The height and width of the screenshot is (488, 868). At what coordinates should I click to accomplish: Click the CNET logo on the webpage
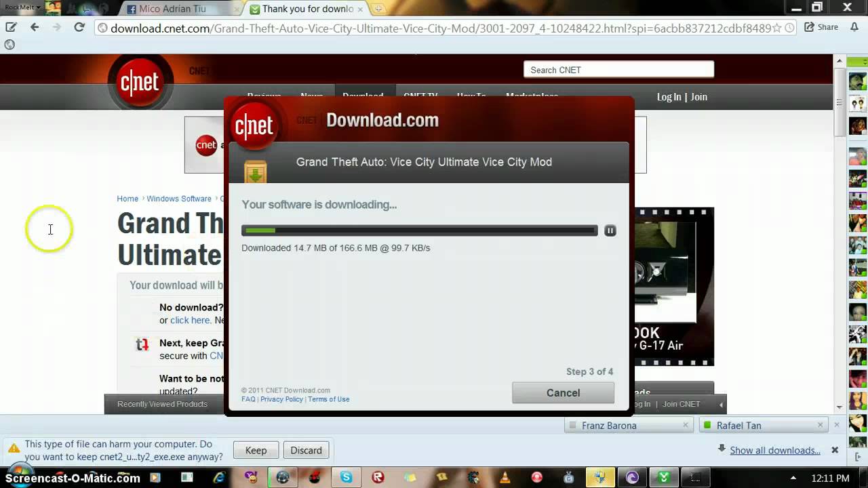click(140, 83)
